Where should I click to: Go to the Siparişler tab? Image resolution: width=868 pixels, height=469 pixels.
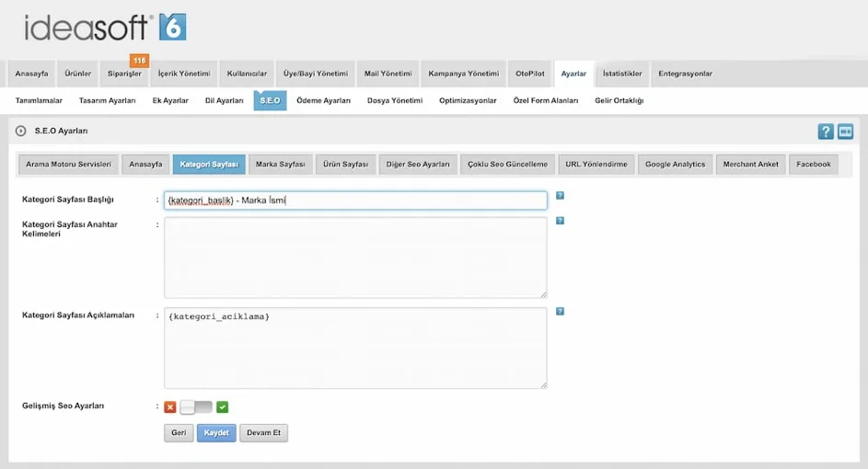pyautogui.click(x=124, y=74)
